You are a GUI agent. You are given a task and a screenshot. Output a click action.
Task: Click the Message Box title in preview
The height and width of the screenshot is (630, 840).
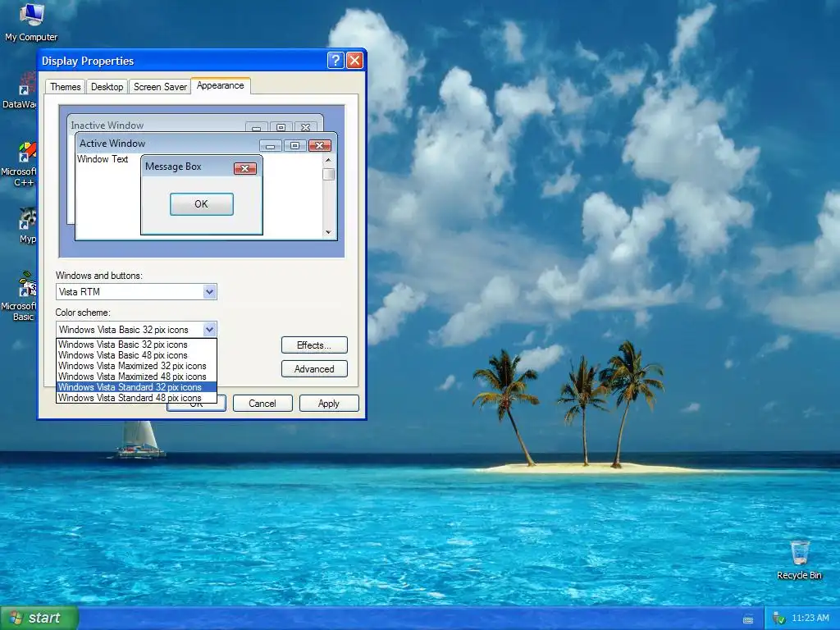[173, 167]
